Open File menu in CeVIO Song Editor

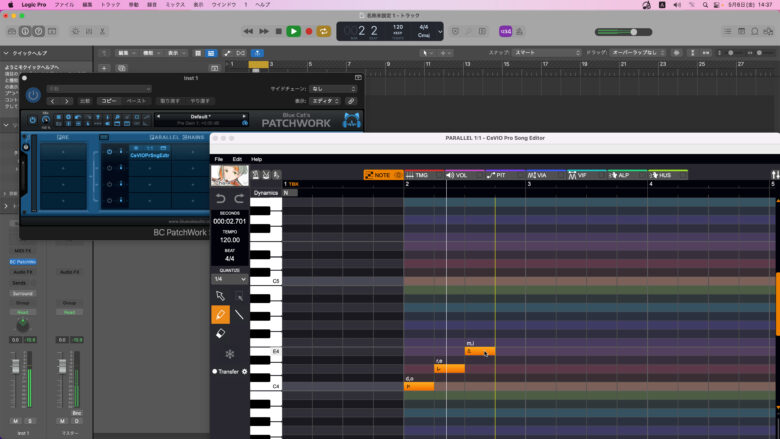click(218, 159)
